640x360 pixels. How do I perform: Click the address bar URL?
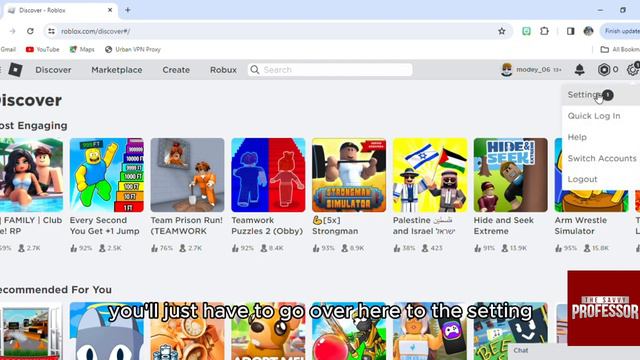pos(96,31)
